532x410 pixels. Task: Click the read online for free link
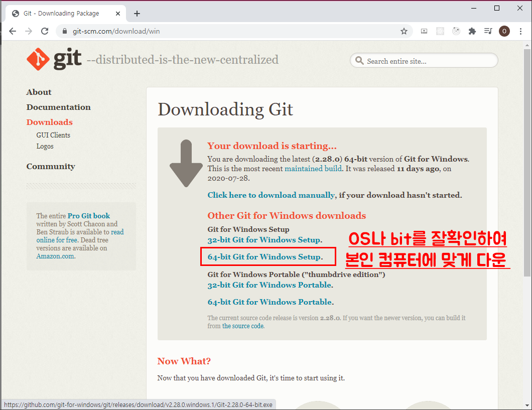(80, 236)
